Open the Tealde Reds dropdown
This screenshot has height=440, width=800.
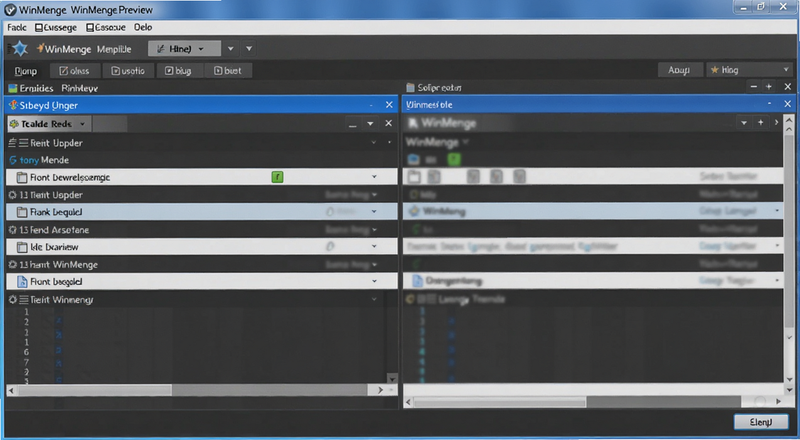click(x=49, y=124)
